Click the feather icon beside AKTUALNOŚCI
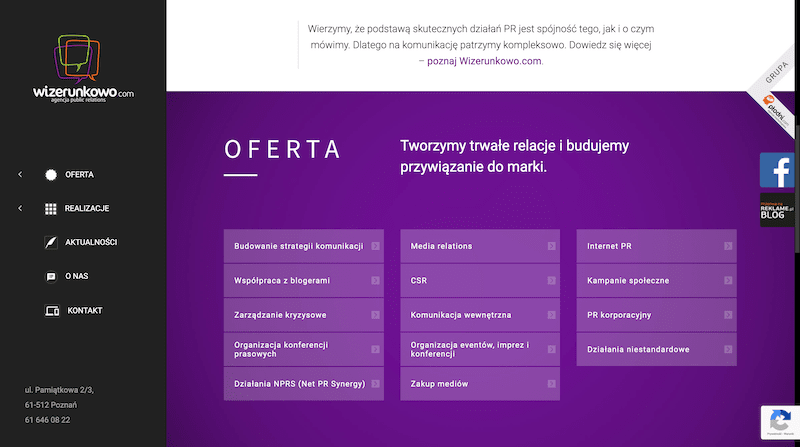The width and height of the screenshot is (800, 447). click(x=51, y=243)
